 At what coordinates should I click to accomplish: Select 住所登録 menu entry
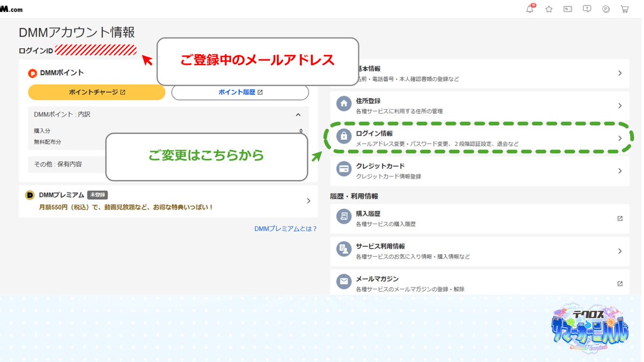pos(480,106)
